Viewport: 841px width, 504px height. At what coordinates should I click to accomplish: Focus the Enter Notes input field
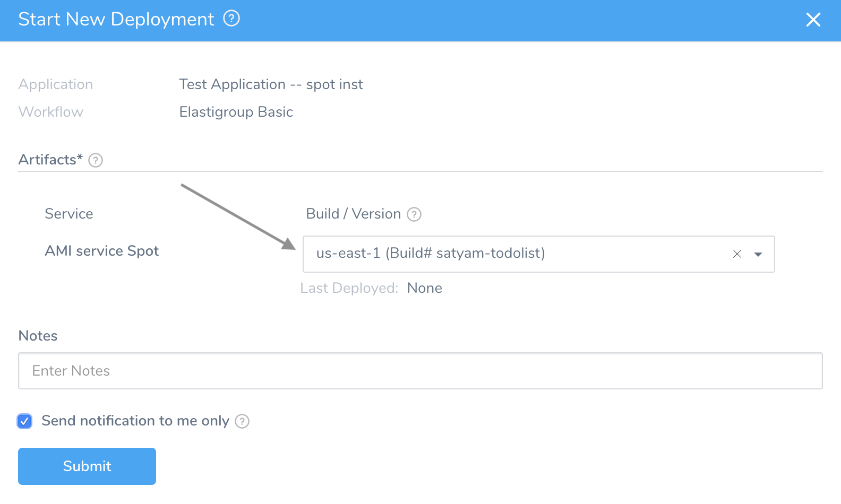point(420,371)
